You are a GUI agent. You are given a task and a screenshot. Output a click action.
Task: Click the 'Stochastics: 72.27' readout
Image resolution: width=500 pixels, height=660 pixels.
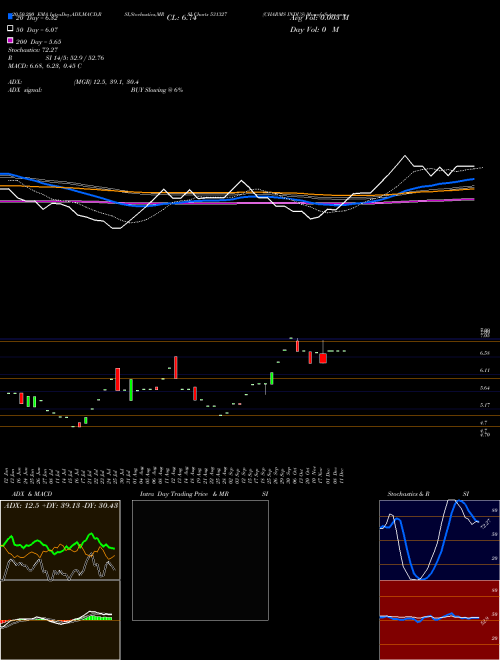pyautogui.click(x=33, y=50)
